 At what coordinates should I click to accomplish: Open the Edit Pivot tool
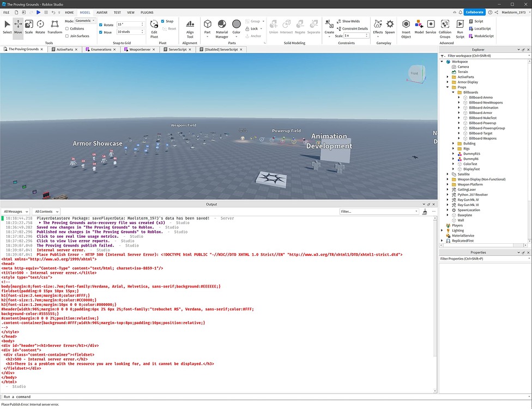click(154, 29)
